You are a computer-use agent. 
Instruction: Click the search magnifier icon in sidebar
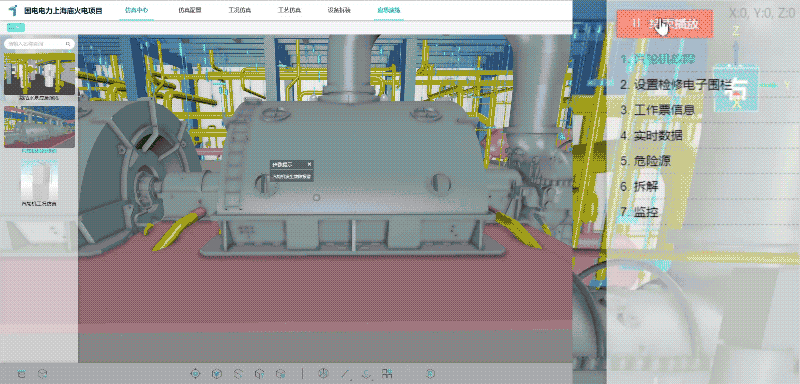pos(68,44)
